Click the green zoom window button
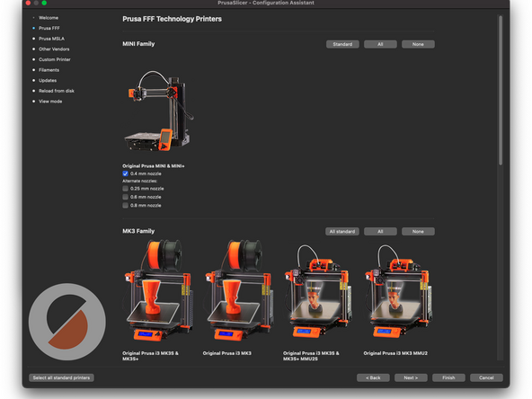The image size is (532, 399). coord(44,3)
